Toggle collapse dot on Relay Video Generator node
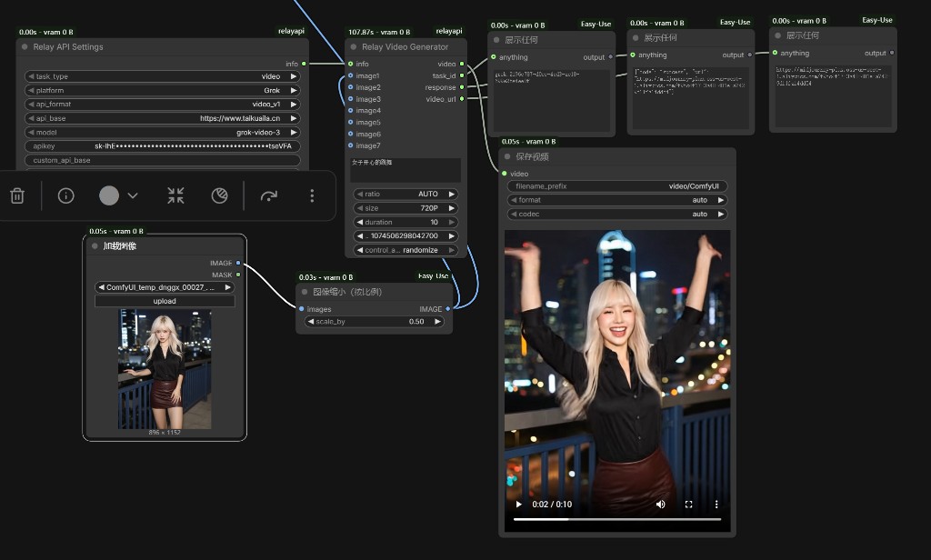 (354, 47)
